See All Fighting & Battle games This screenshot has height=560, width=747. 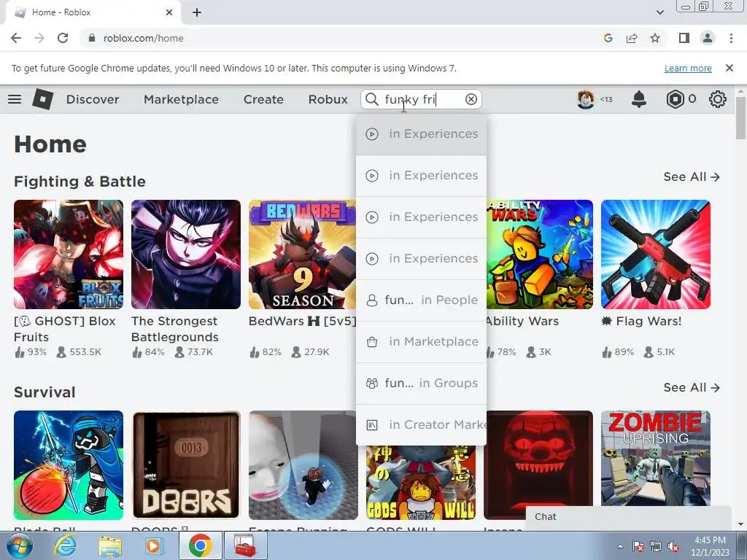point(692,176)
